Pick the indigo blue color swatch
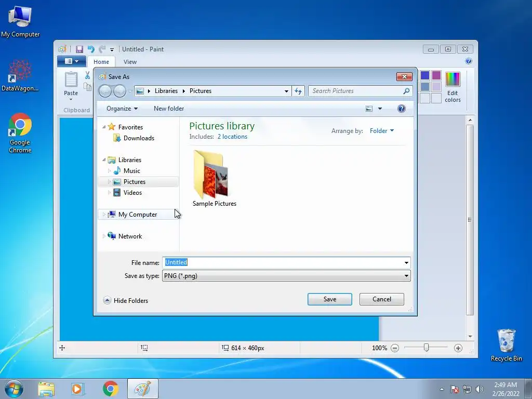Viewport: 532px width, 399px height. tap(425, 75)
